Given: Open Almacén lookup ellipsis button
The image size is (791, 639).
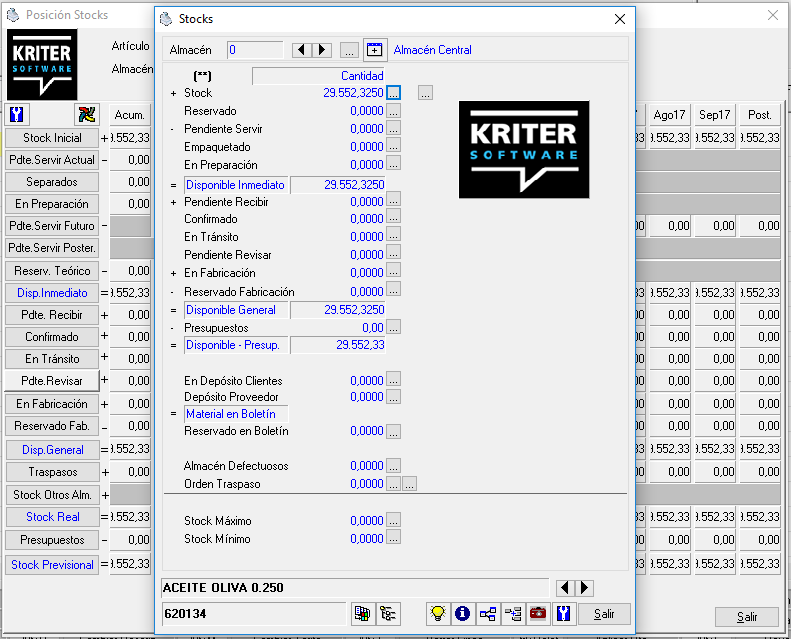Looking at the screenshot, I should pyautogui.click(x=349, y=50).
